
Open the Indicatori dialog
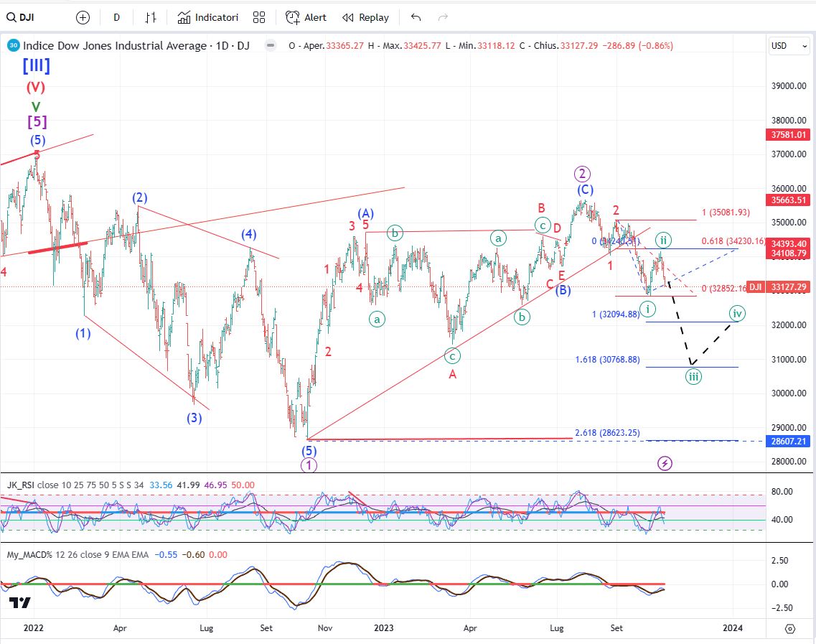click(x=207, y=18)
